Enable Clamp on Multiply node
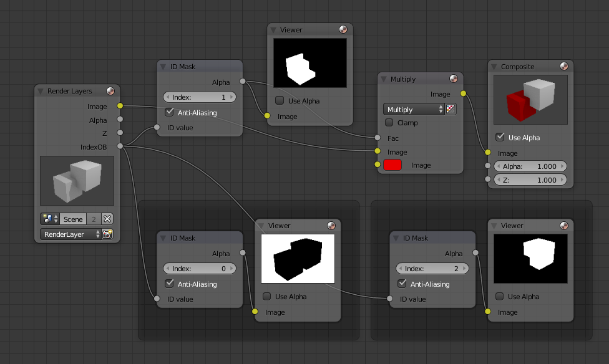Viewport: 609px width, 364px height. (x=389, y=123)
